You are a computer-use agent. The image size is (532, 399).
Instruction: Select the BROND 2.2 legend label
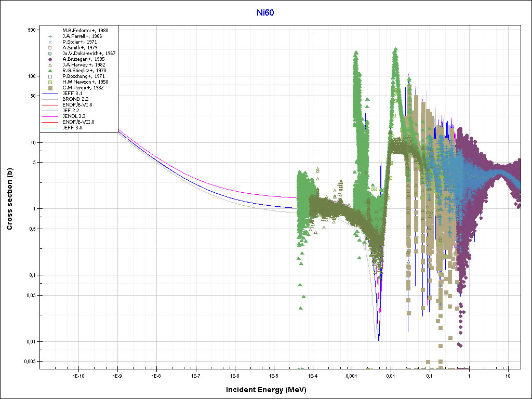[77, 99]
